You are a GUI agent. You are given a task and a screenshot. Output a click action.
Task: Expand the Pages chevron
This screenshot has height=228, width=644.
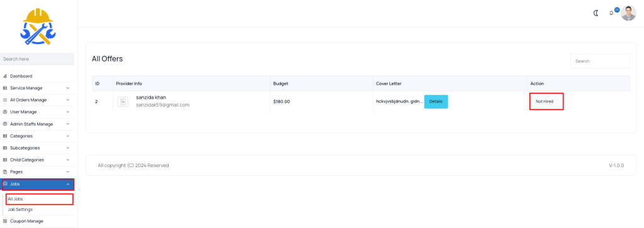(68, 172)
